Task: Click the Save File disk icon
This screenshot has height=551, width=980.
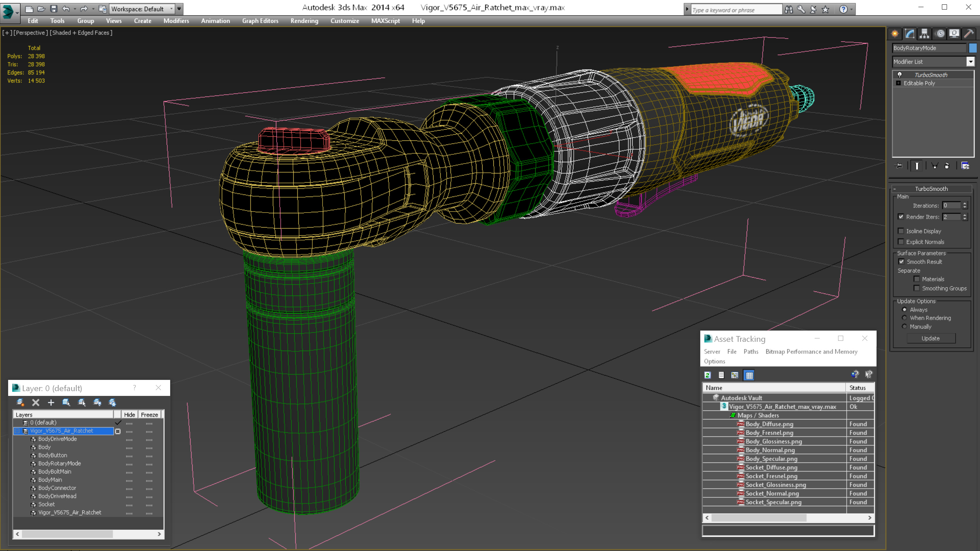Action: click(54, 9)
